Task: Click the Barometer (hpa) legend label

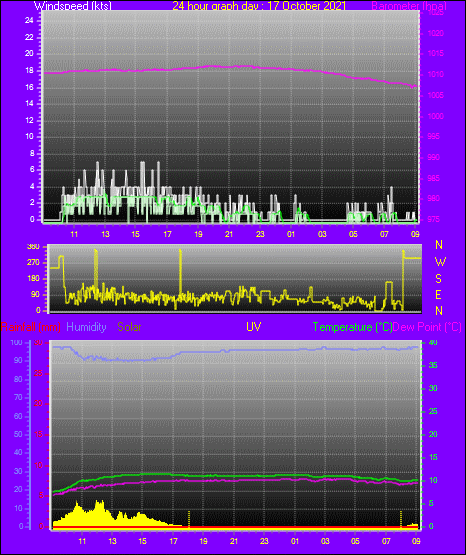Action: (409, 6)
